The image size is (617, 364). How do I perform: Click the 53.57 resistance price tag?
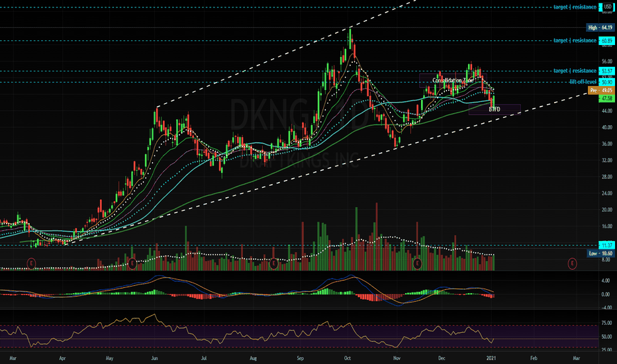click(606, 71)
